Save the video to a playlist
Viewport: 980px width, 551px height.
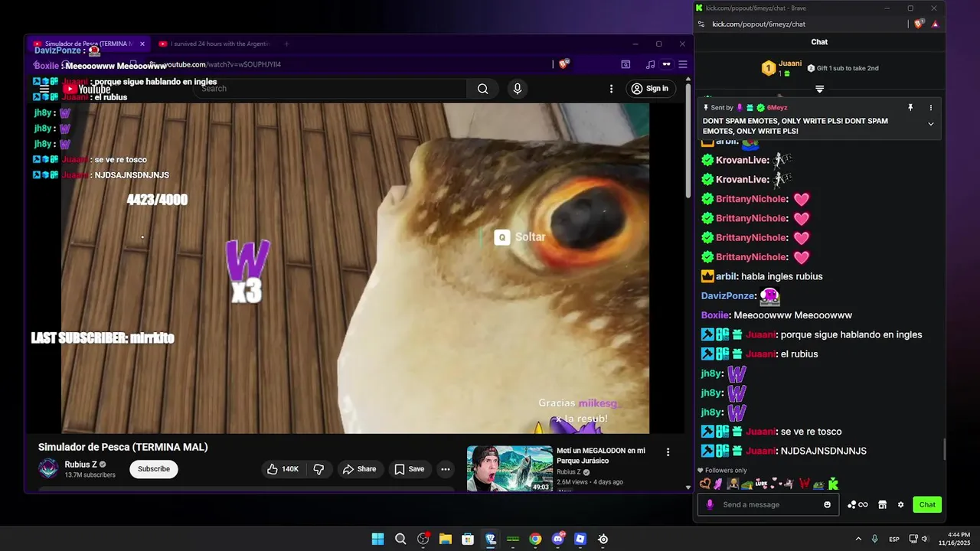point(410,469)
